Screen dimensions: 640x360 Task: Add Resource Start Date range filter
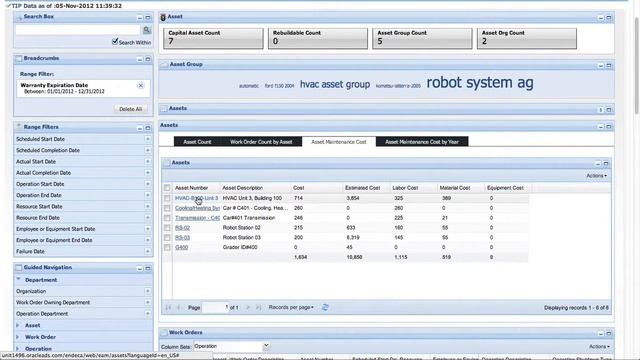pyautogui.click(x=147, y=207)
